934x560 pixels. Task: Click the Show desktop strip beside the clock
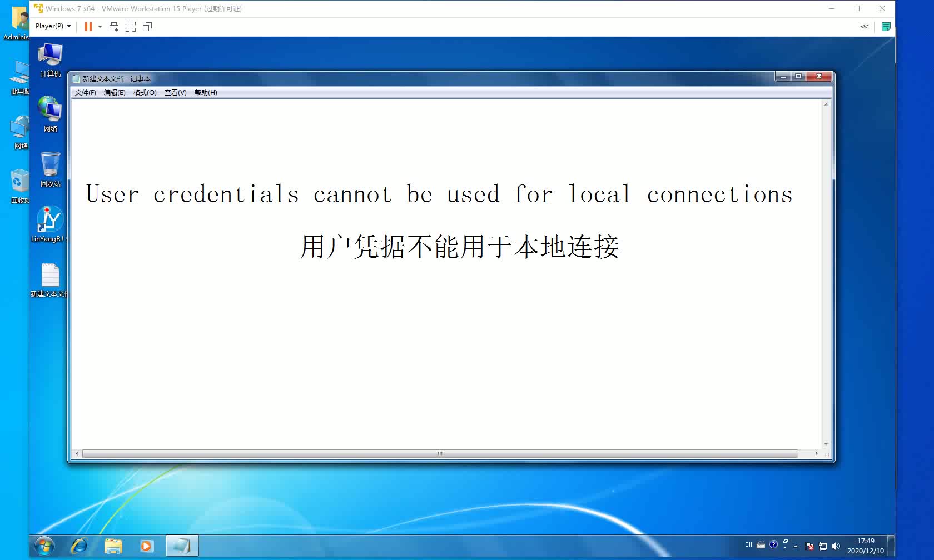(891, 546)
